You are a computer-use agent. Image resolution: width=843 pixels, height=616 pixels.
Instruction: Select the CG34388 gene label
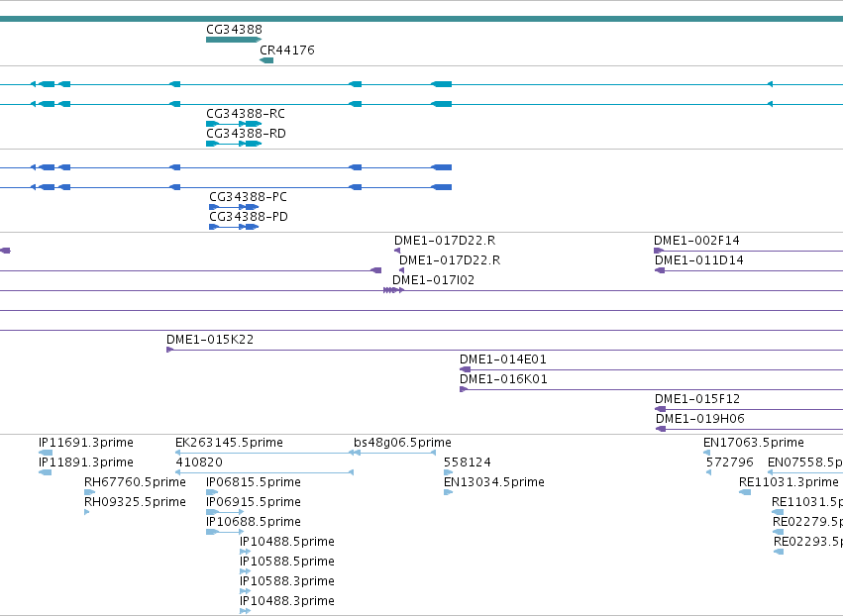(x=234, y=30)
